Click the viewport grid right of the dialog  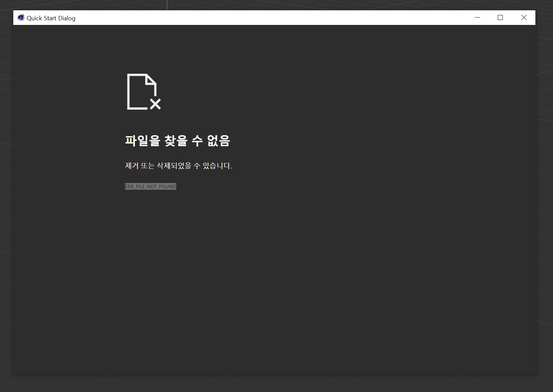pos(544,199)
